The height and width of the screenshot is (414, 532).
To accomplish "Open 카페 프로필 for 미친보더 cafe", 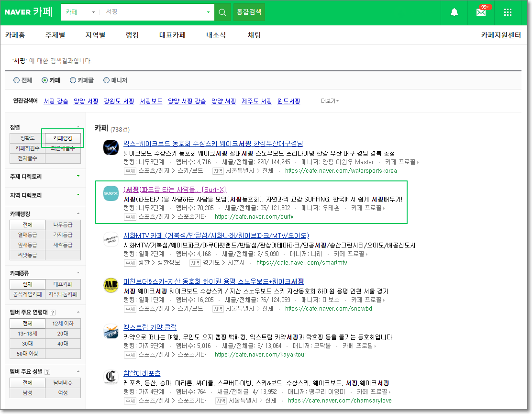I will 368,300.
